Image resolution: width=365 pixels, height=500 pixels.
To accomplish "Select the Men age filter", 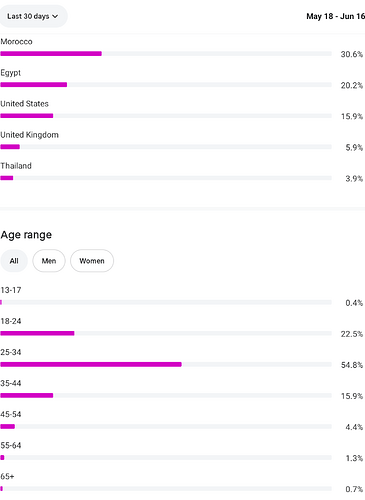I will click(49, 261).
